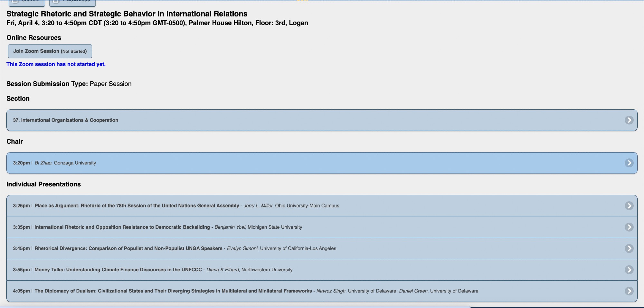Open the Place as Argument presentation title
The height and width of the screenshot is (308, 644).
(137, 206)
